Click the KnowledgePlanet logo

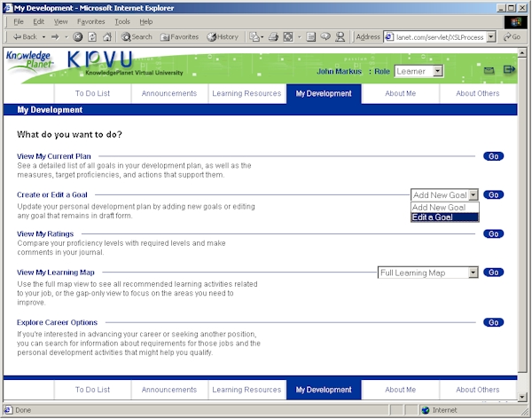pyautogui.click(x=29, y=61)
